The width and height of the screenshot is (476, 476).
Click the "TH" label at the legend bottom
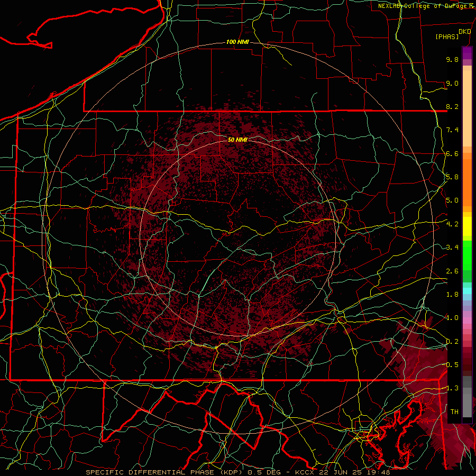tap(454, 412)
